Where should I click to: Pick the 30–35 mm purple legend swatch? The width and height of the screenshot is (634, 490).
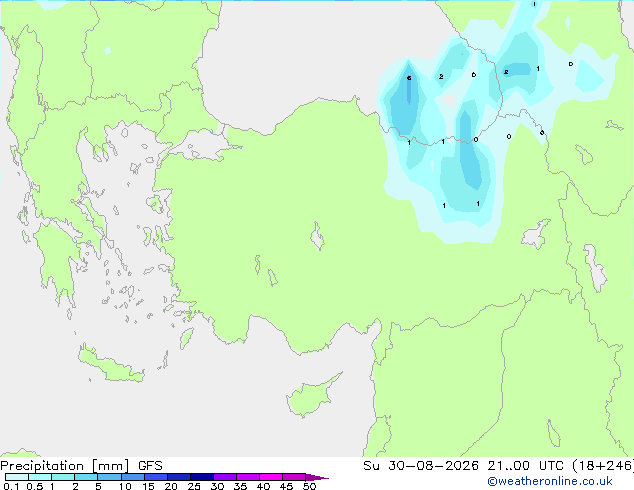224,477
